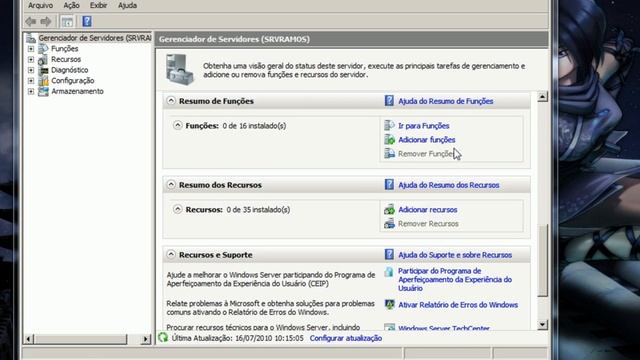Click the Armazenamento tree icon

(43, 91)
